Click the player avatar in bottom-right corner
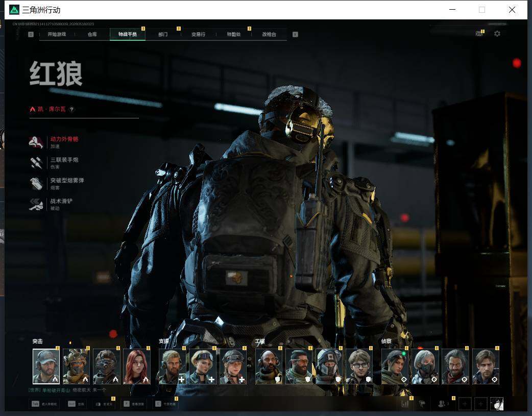 click(x=497, y=404)
